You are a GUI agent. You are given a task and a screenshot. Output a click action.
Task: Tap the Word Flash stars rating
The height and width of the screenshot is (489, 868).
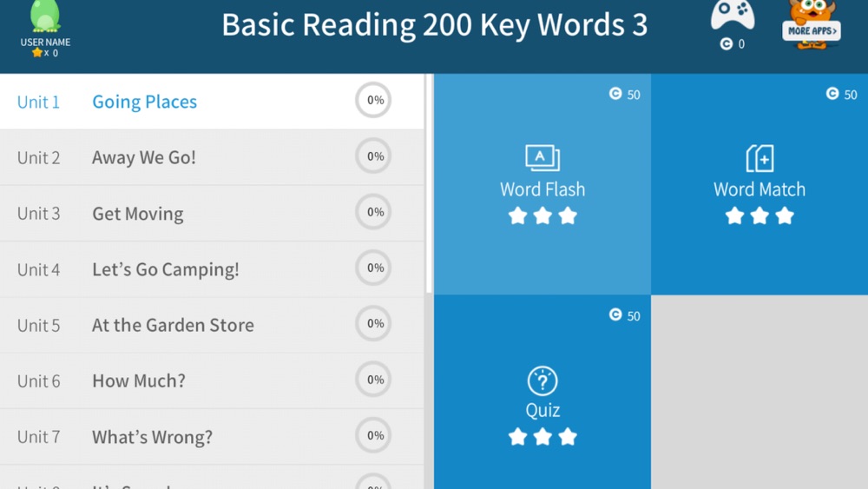(542, 215)
